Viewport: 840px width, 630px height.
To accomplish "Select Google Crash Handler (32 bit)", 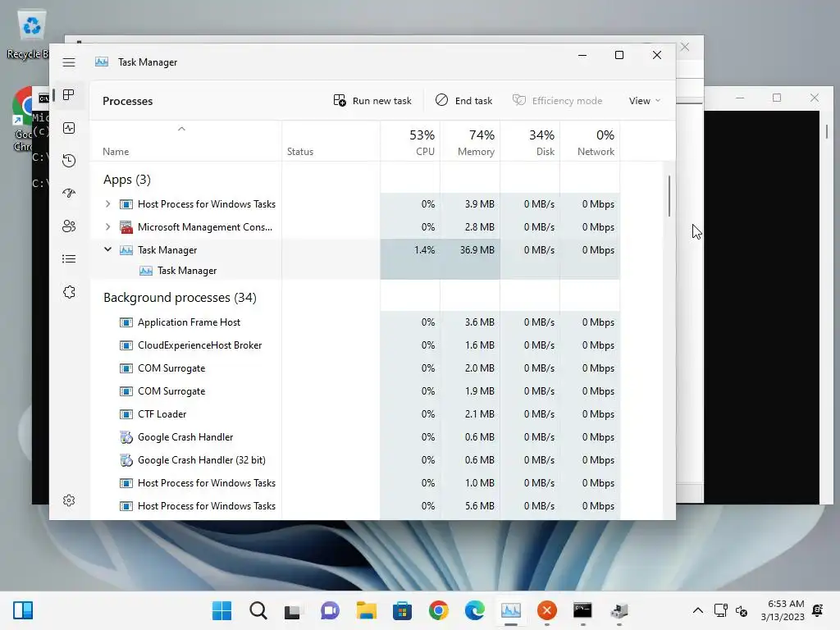I will [x=354, y=460].
